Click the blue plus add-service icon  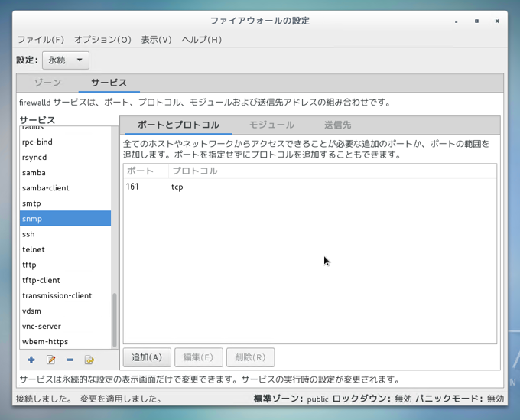[x=31, y=360]
